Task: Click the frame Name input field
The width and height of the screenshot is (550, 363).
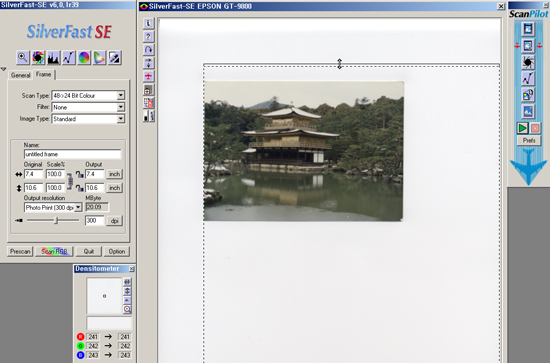Action: pyautogui.click(x=73, y=154)
